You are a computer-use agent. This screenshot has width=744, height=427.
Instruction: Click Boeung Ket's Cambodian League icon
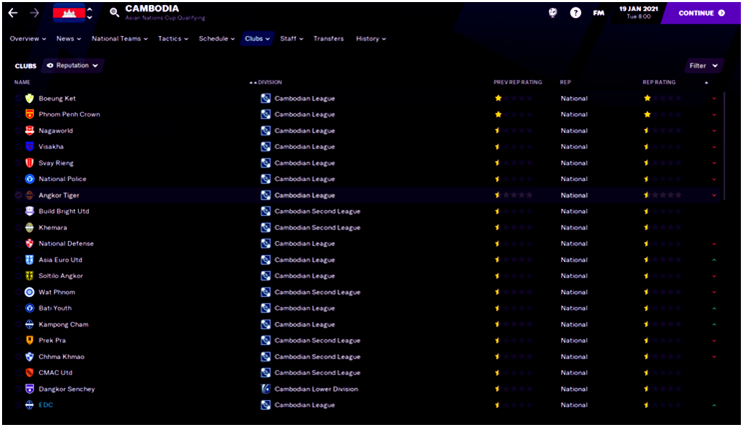click(x=266, y=98)
